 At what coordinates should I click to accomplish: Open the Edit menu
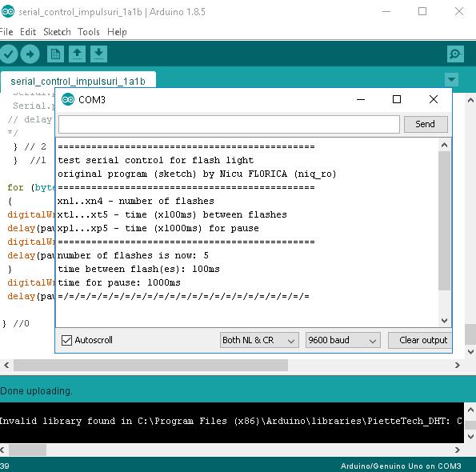tap(28, 32)
